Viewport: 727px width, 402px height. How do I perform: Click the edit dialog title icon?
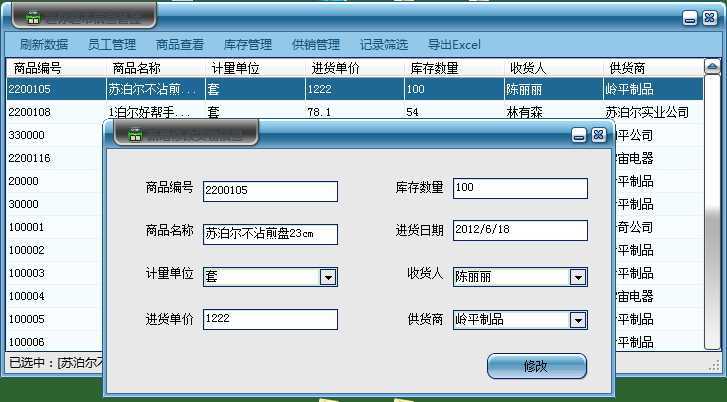(x=135, y=134)
